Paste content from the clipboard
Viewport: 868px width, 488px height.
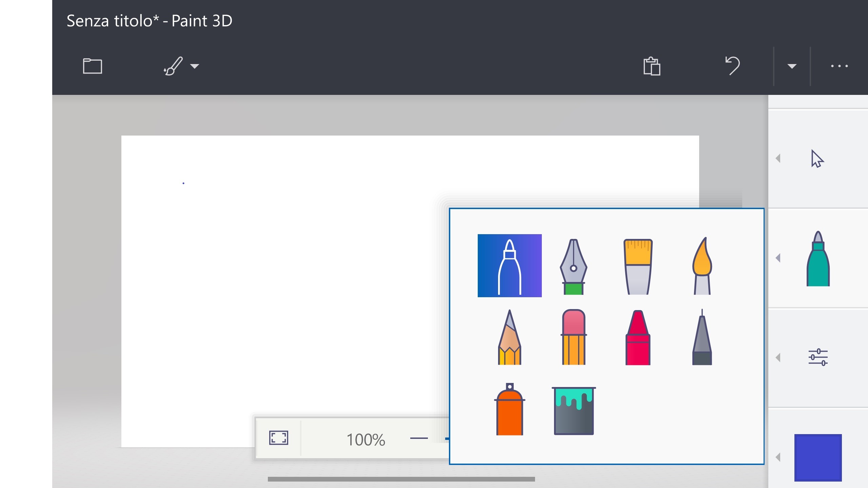[x=652, y=66]
